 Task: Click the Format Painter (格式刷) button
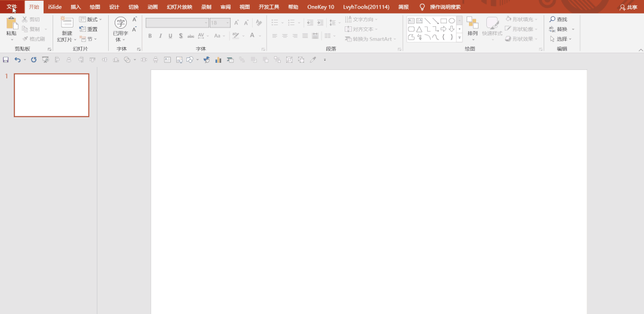33,39
